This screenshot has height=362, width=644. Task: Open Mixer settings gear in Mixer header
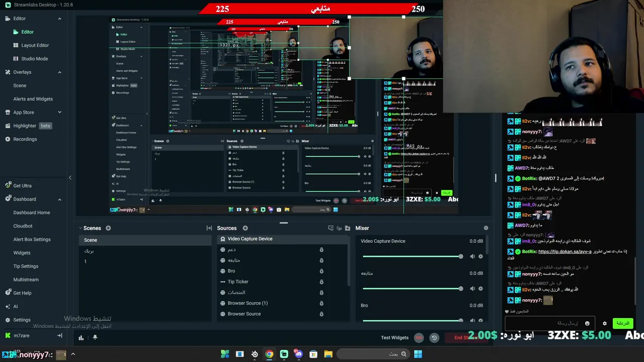[x=486, y=228]
